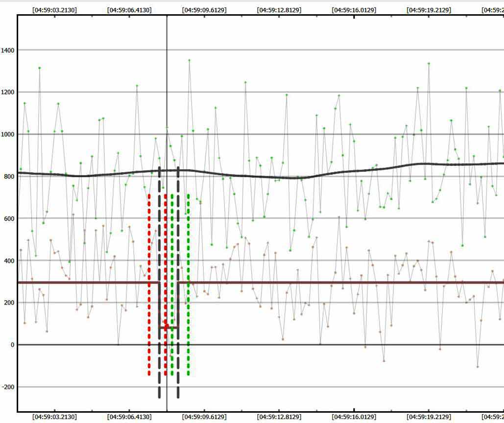This screenshot has width=504, height=423.
Task: Select the leftmost red dotted vertical marker
Action: [x=149, y=284]
